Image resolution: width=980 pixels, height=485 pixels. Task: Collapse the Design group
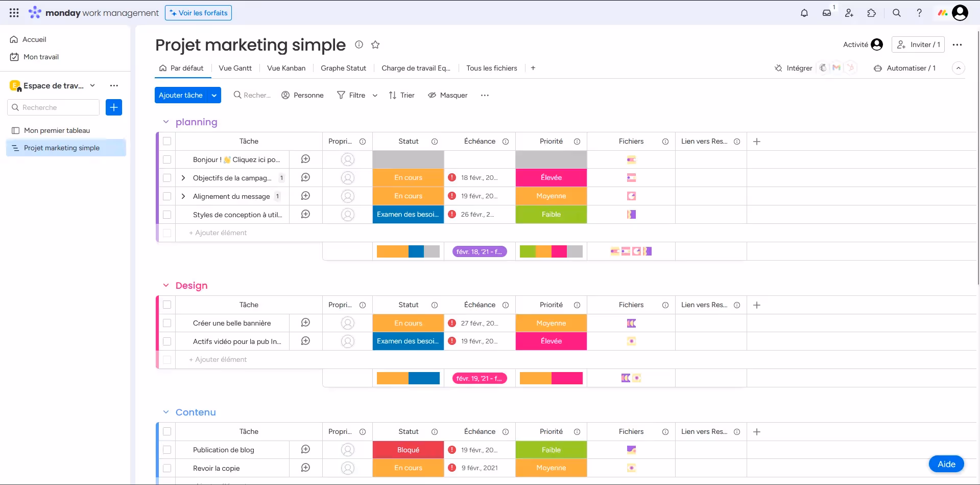pyautogui.click(x=166, y=285)
